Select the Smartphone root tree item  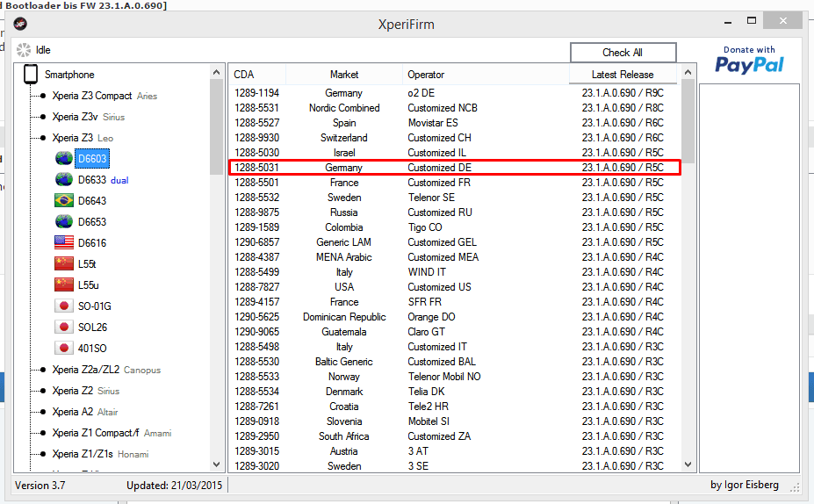[x=69, y=75]
